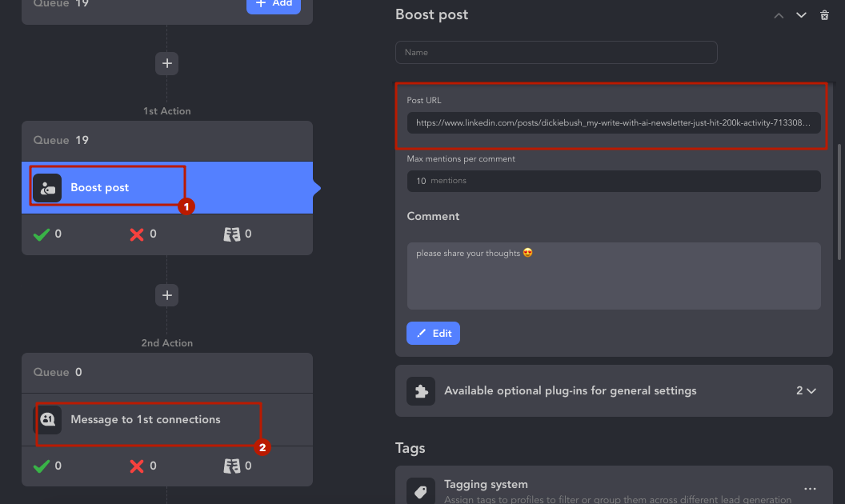Click the Add button at top
This screenshot has height=504, width=845.
click(274, 5)
